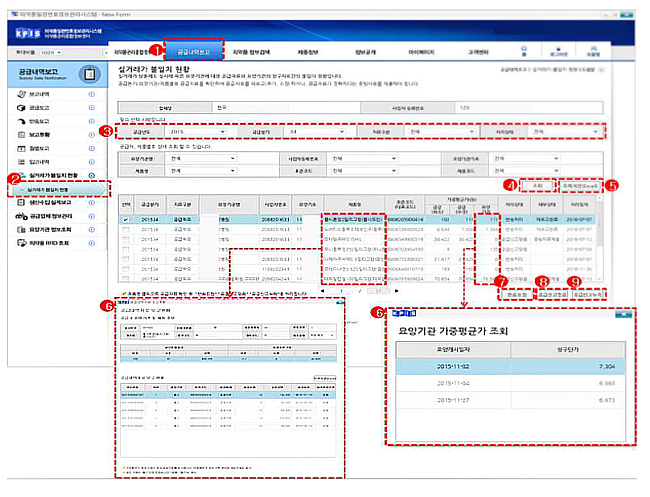Open the zoom percentage dropdown
650x497 pixels.
coord(51,53)
